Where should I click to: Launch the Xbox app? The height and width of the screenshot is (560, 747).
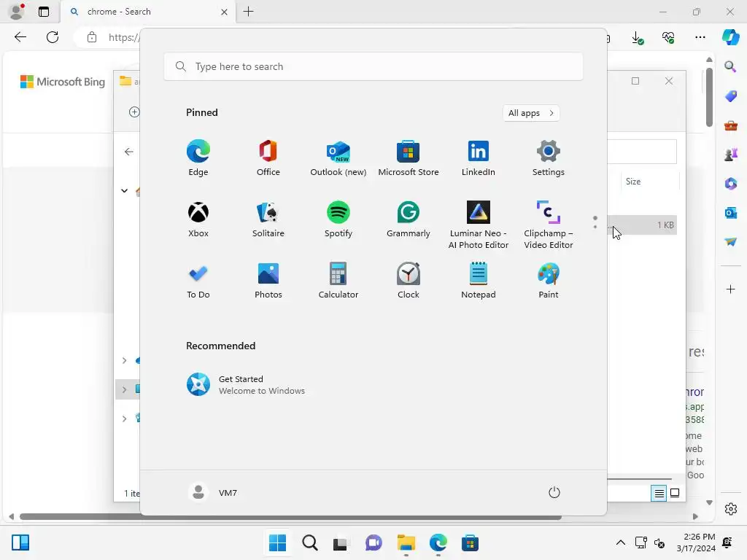tap(198, 219)
